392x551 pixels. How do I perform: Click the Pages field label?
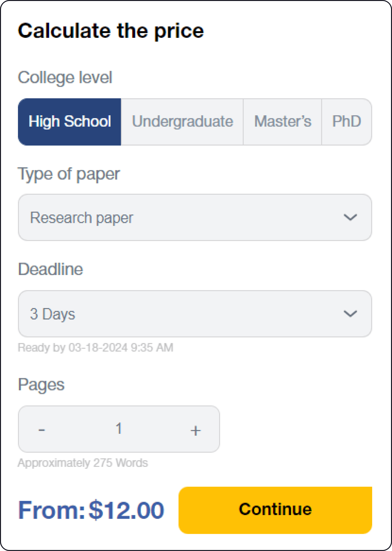pyautogui.click(x=41, y=384)
